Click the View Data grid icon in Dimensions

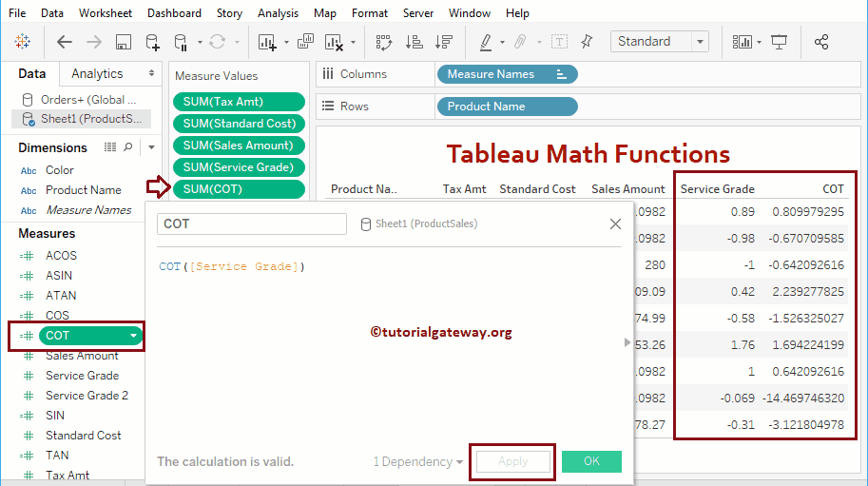[x=110, y=147]
